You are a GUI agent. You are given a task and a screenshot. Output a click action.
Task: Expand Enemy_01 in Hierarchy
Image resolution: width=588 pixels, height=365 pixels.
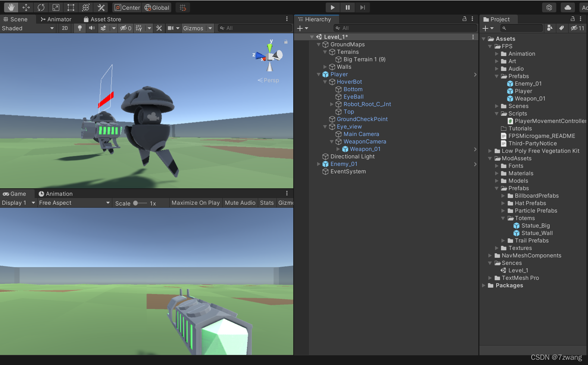(319, 164)
